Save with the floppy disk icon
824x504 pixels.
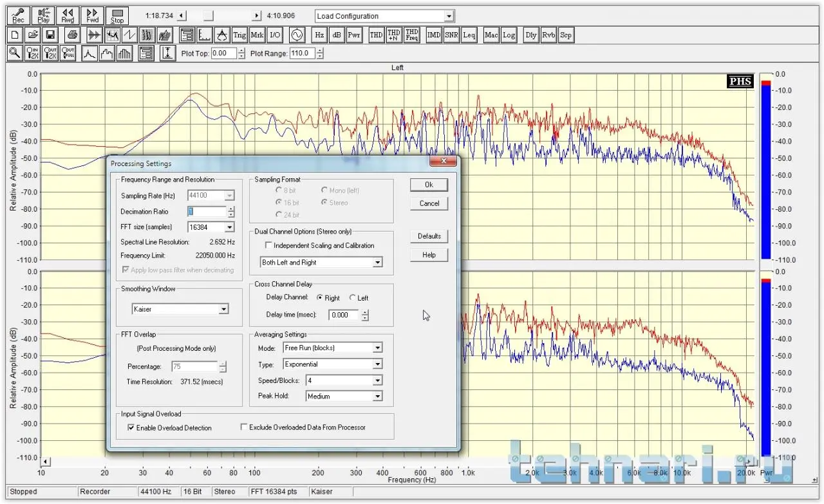click(x=51, y=35)
